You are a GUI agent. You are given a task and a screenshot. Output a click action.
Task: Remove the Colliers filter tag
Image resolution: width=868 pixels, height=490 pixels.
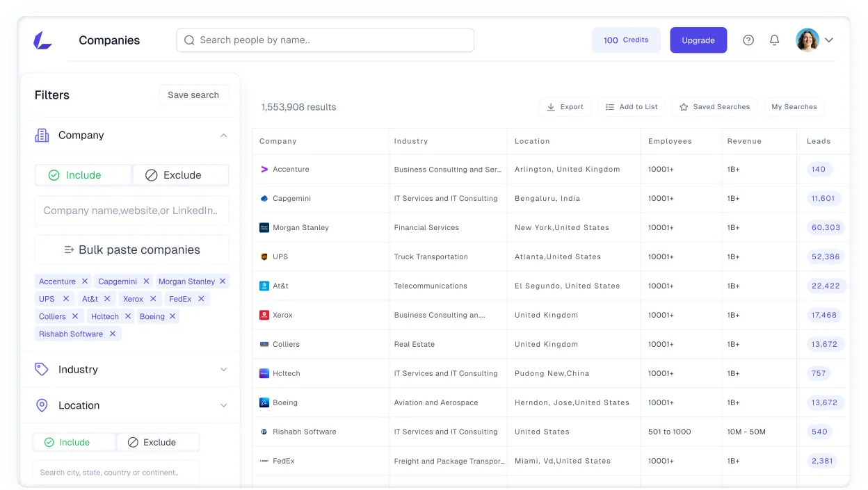[76, 316]
